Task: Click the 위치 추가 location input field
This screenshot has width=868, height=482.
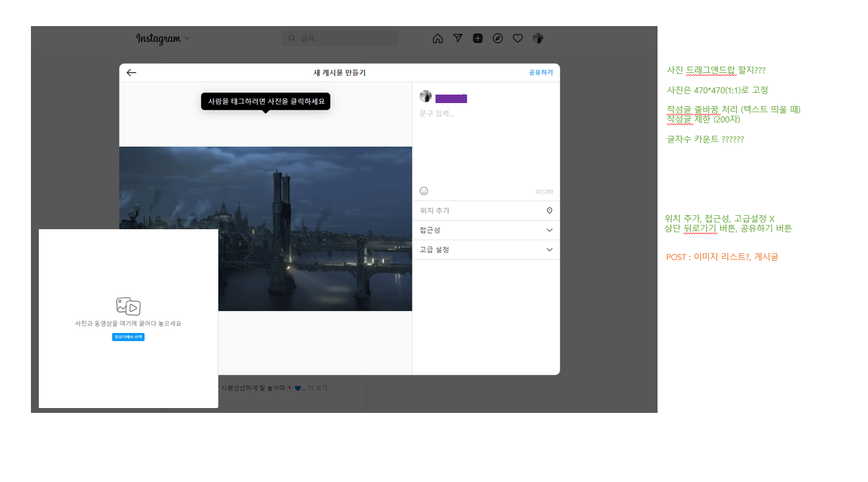Action: pos(486,210)
